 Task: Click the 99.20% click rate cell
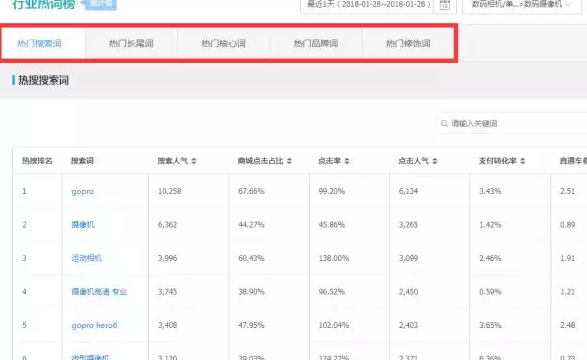[331, 191]
